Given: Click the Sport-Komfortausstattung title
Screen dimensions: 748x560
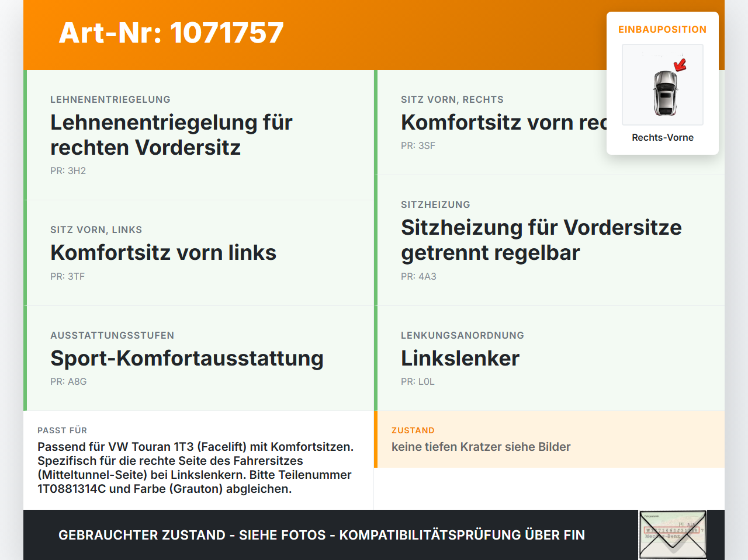Looking at the screenshot, I should click(x=187, y=358).
